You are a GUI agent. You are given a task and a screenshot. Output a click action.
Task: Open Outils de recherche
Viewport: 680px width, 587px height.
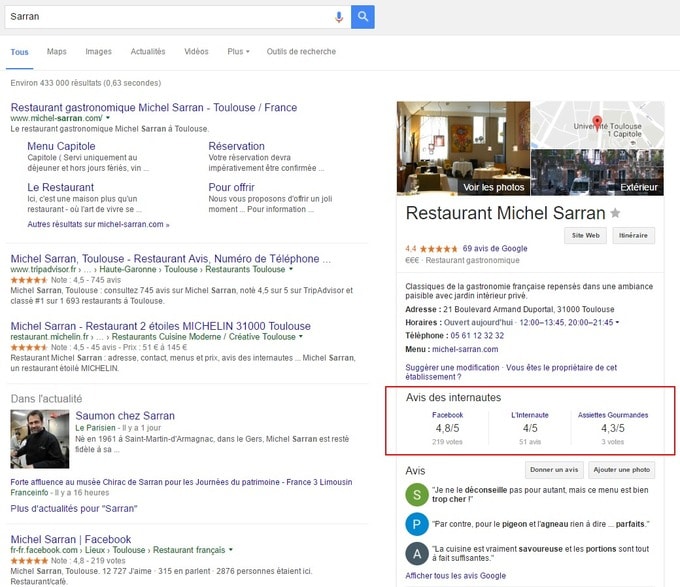point(301,52)
